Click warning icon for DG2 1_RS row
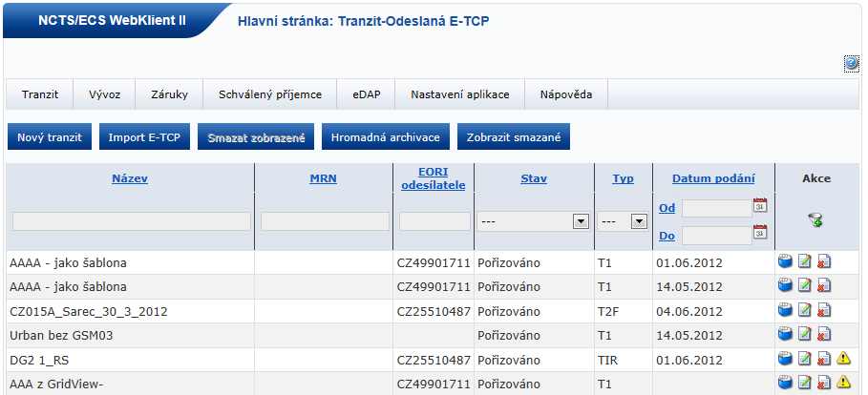This screenshot has width=868, height=395. pyautogui.click(x=843, y=359)
